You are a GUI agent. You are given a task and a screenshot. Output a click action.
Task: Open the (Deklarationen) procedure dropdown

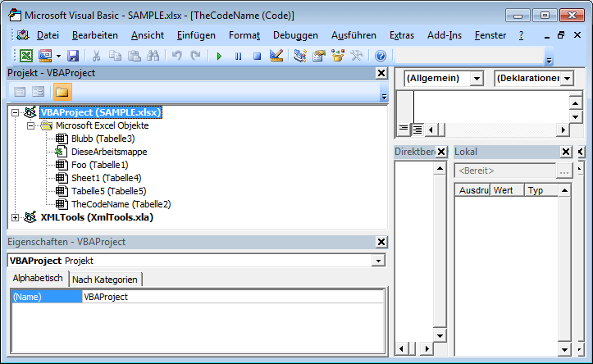(568, 79)
